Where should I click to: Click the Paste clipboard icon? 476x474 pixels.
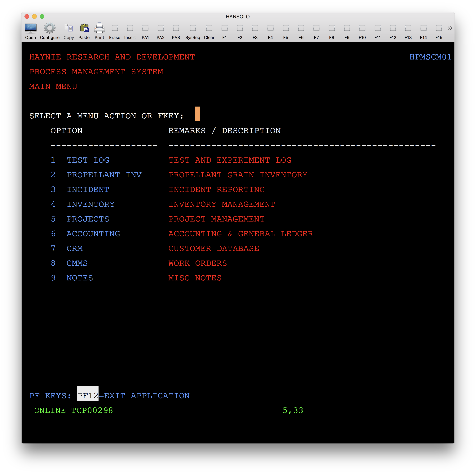pyautogui.click(x=84, y=29)
